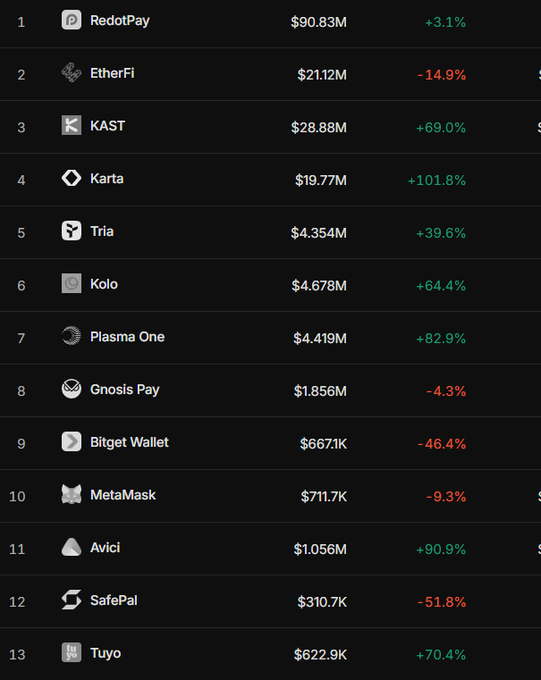Click the +69.0% change for KAST
541x680 pixels.
tap(441, 128)
